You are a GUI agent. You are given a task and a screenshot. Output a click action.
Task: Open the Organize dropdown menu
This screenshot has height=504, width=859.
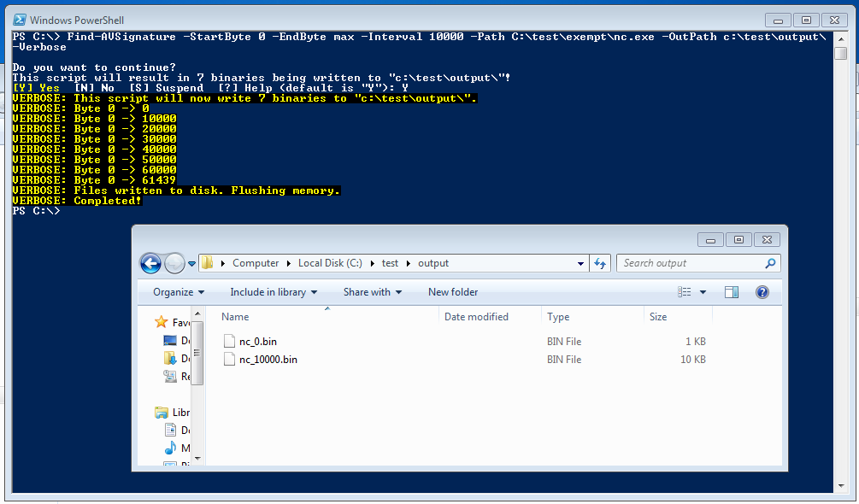click(177, 291)
